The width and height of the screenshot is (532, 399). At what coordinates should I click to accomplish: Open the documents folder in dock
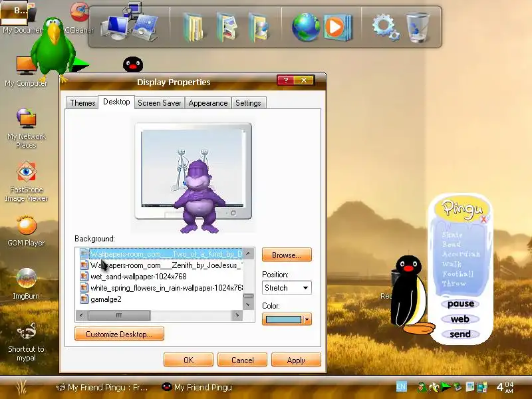click(x=193, y=27)
